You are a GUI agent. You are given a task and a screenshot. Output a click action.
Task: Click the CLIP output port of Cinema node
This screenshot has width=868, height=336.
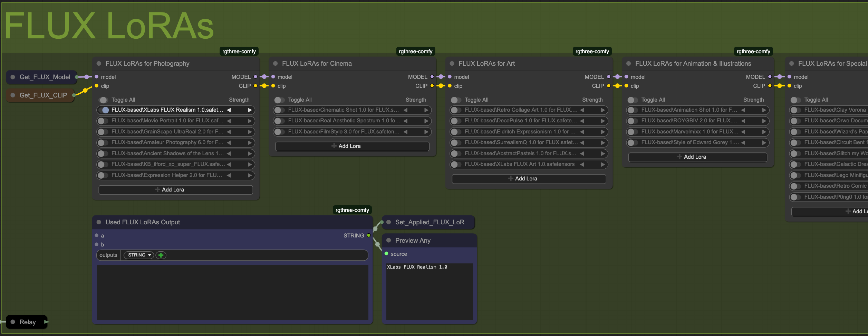tap(432, 86)
